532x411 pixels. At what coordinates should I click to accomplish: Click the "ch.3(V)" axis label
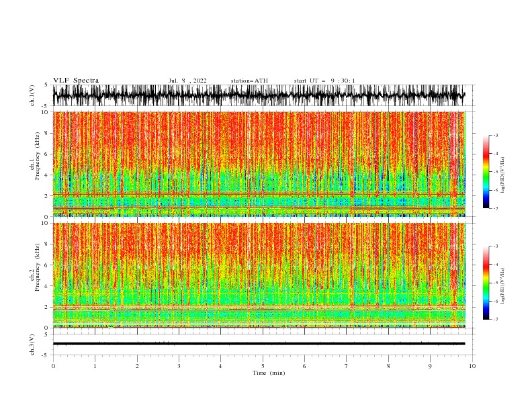pos(32,345)
